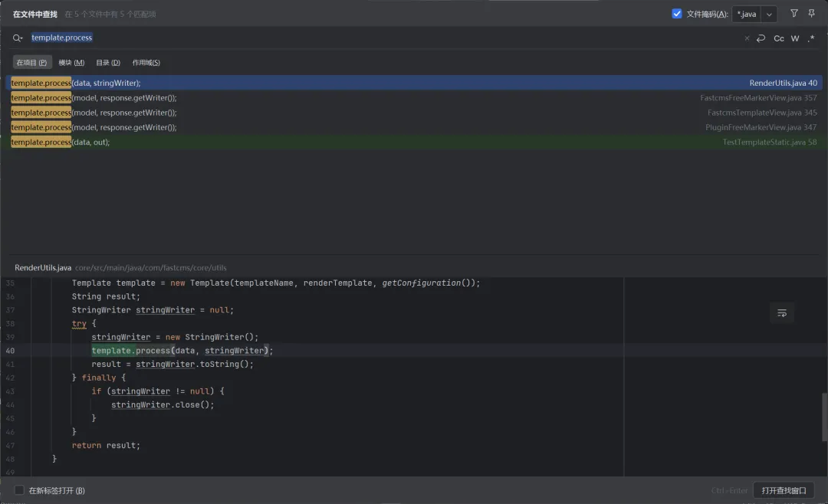Enable regex (.*) search option
Viewport: 828px width, 504px height.
(x=811, y=38)
